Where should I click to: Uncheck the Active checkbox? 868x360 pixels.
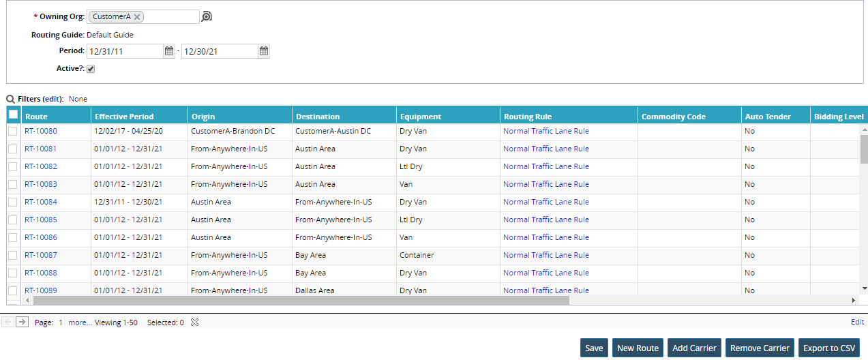91,69
